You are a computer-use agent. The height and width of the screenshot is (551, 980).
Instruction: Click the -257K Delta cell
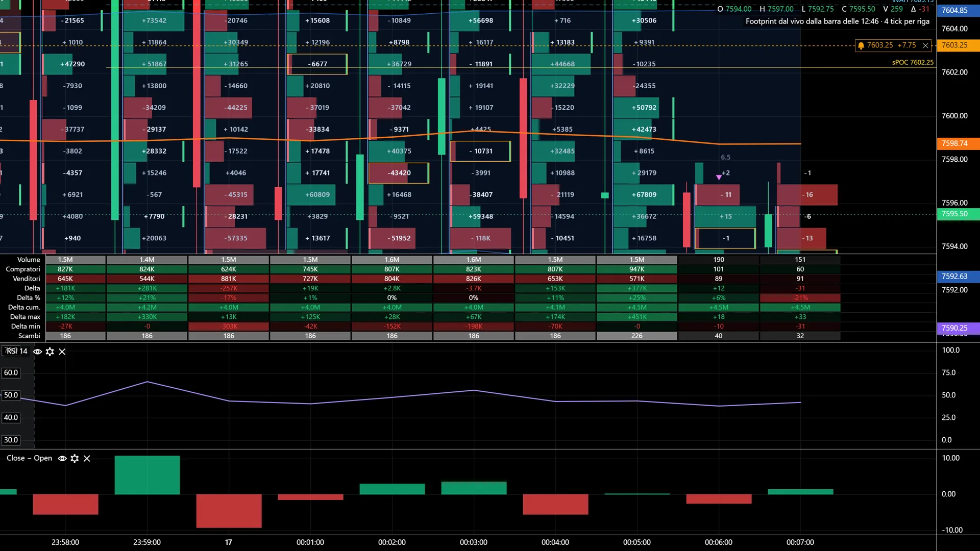point(229,289)
